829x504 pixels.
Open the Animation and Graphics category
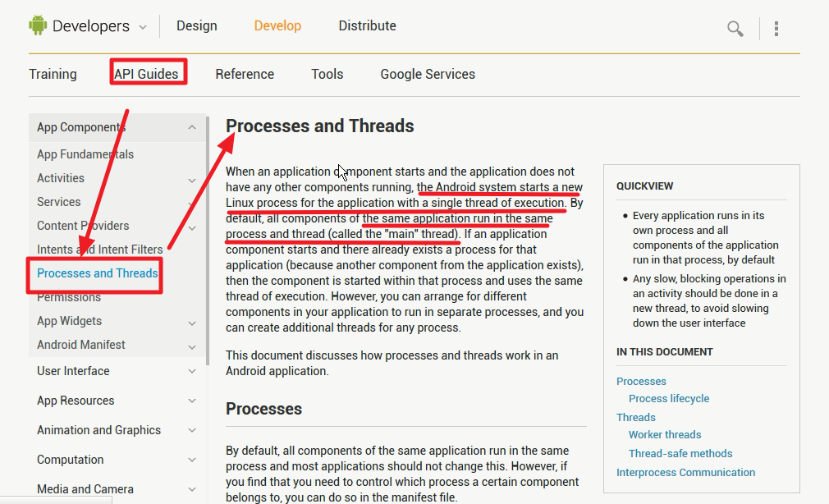98,430
